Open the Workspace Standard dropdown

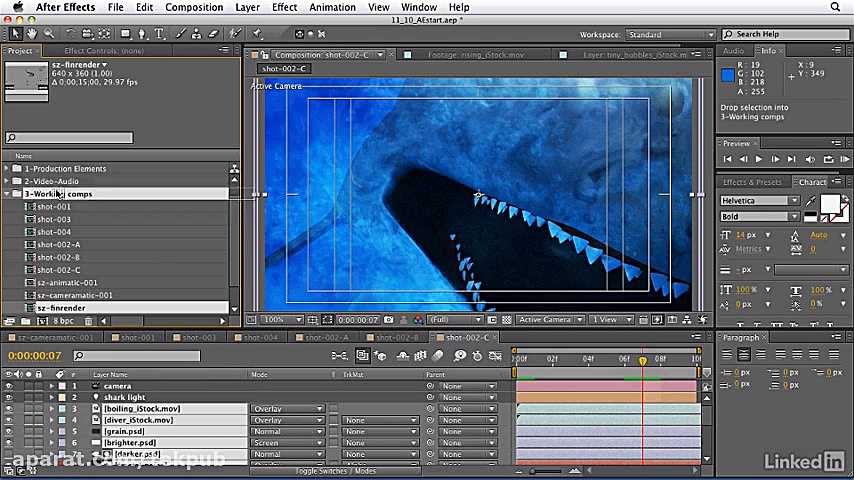coord(670,34)
